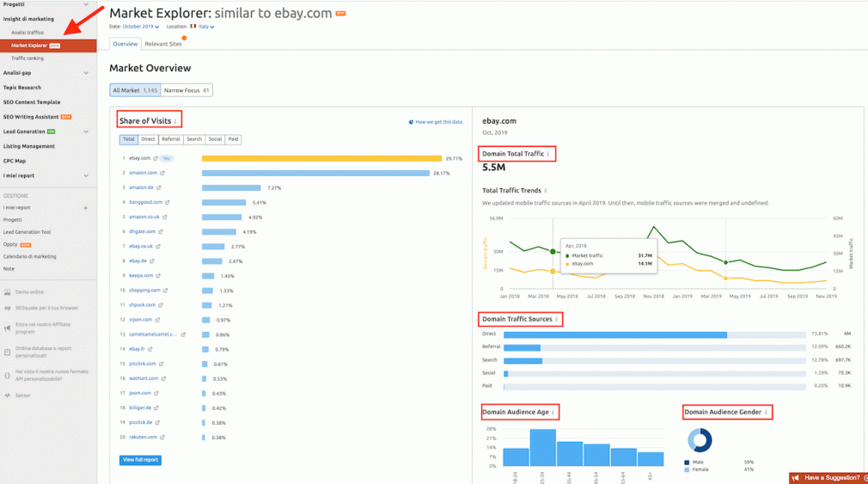This screenshot has height=484, width=868.
Task: Switch to the Overview tab
Action: (125, 44)
